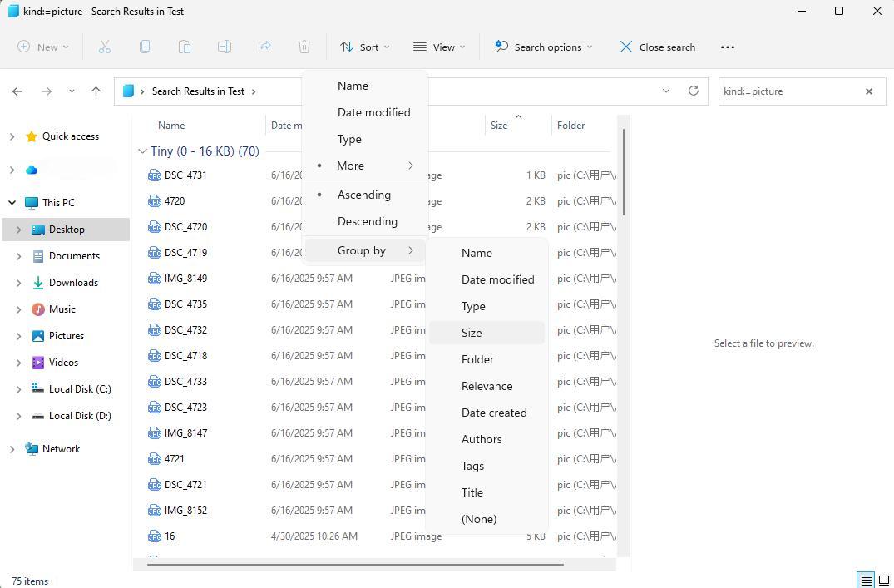Open the View dropdown in toolbar
The image size is (894, 588).
point(439,47)
